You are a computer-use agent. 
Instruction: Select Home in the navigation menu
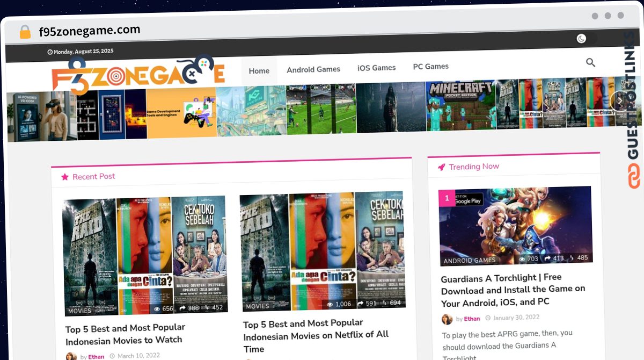(x=259, y=70)
